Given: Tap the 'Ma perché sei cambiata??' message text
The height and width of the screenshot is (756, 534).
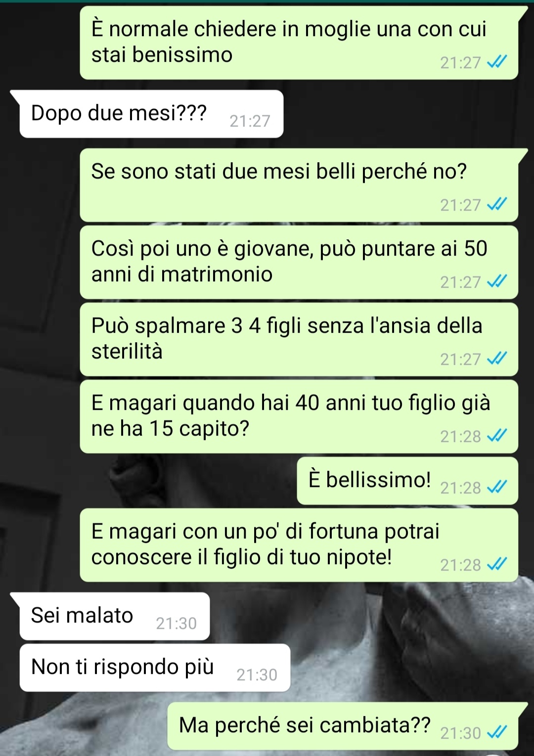Looking at the screenshot, I should pyautogui.click(x=305, y=725).
